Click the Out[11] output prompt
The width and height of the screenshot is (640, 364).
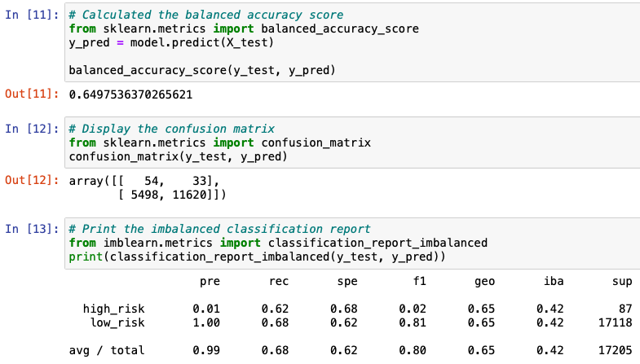tap(32, 94)
